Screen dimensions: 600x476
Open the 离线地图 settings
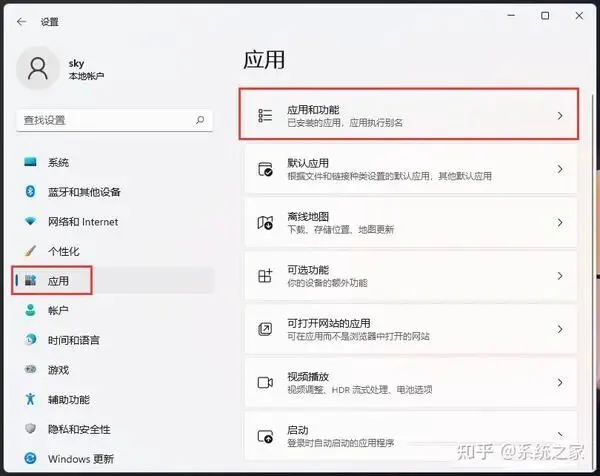click(x=411, y=222)
